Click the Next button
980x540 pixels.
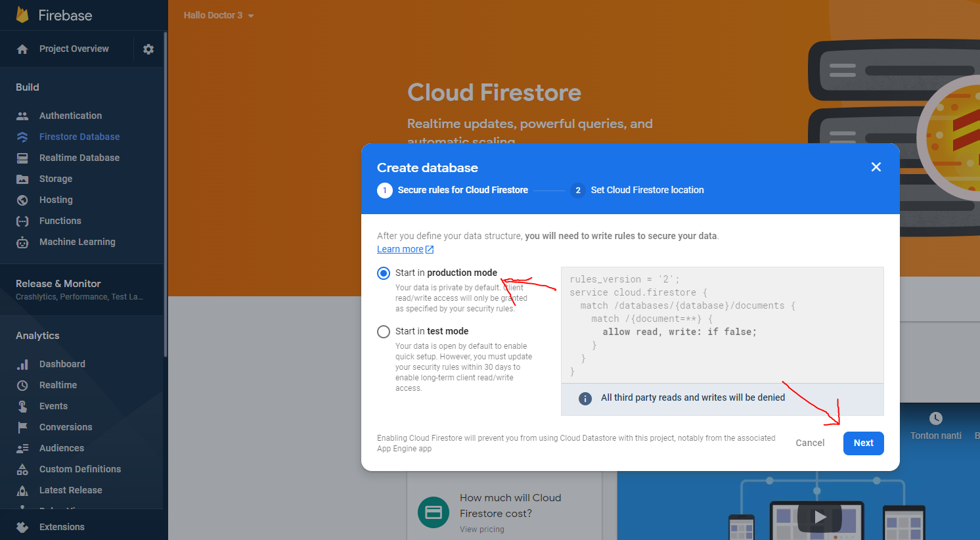tap(863, 443)
